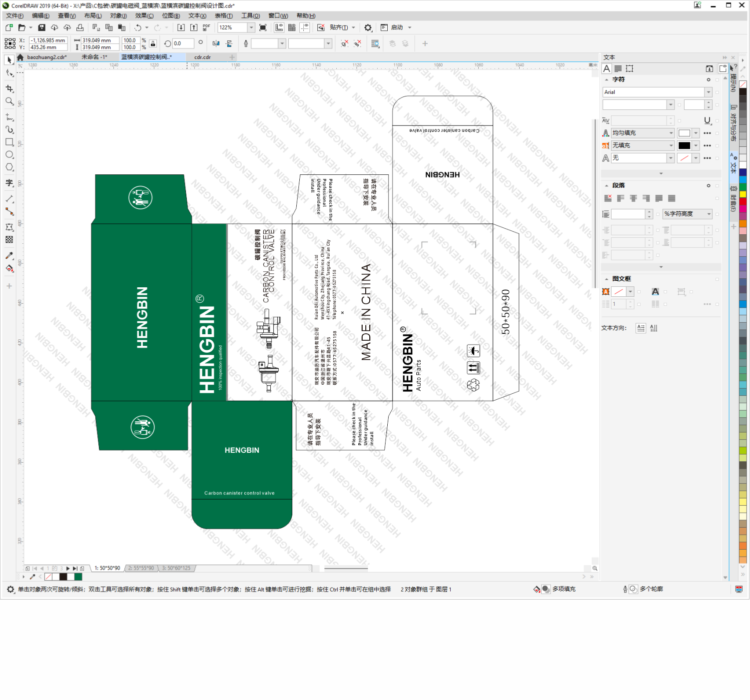Open the 启动 launcher dropdown

409,27
